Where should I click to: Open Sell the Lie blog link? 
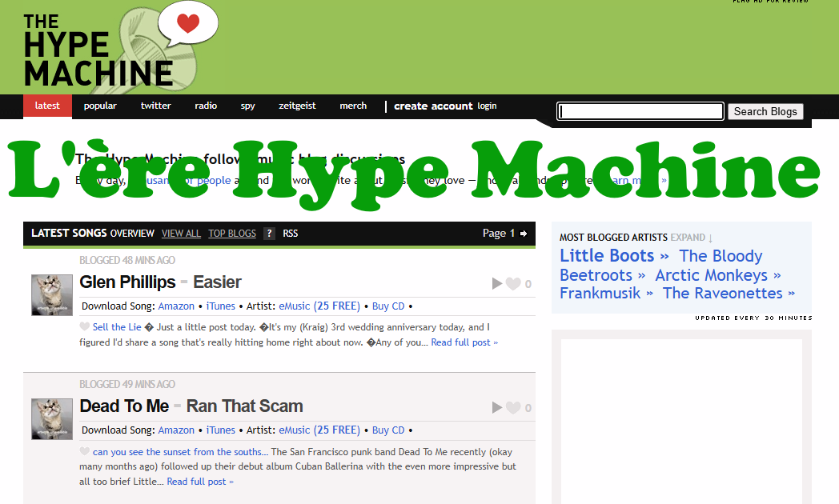point(117,327)
